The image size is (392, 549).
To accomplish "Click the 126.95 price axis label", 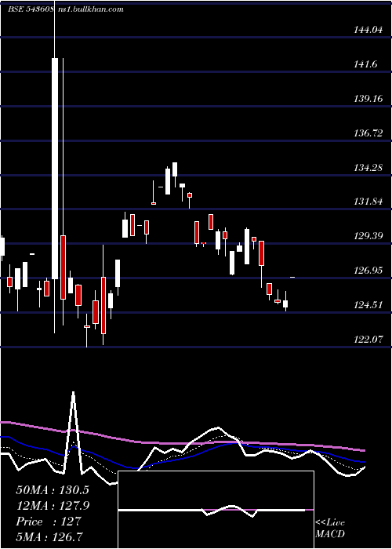I will click(x=368, y=271).
